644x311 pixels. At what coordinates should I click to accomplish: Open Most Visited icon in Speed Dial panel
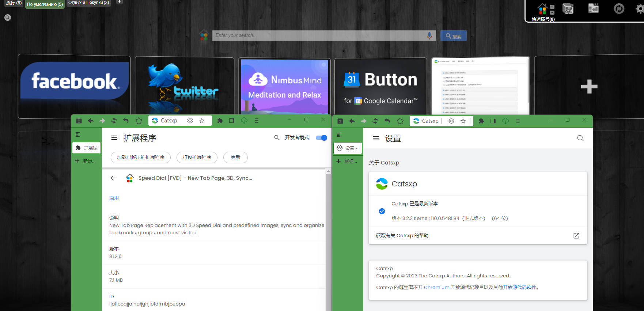568,8
